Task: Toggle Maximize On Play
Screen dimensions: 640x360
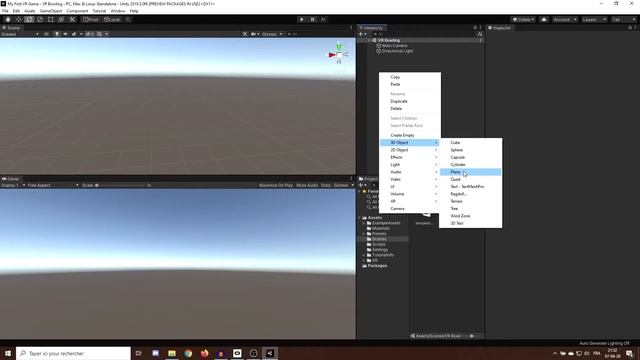Action: 276,185
